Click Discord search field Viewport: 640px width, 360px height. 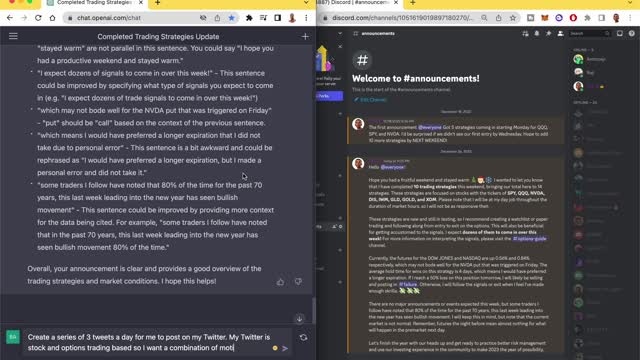[x=590, y=33]
